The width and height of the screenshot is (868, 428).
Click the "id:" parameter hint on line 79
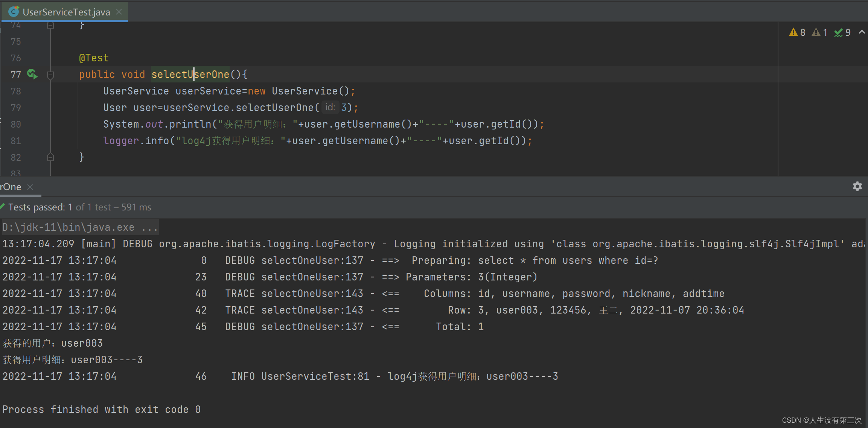[330, 107]
